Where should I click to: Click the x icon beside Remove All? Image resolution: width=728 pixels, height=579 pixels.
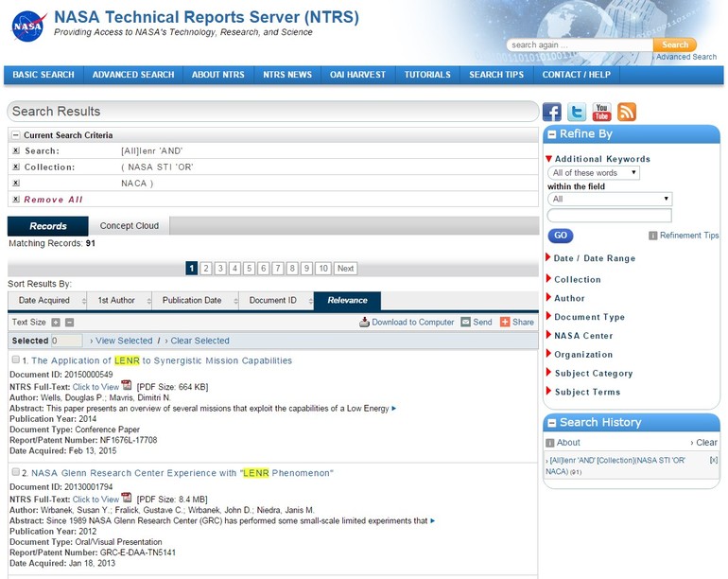pos(16,200)
